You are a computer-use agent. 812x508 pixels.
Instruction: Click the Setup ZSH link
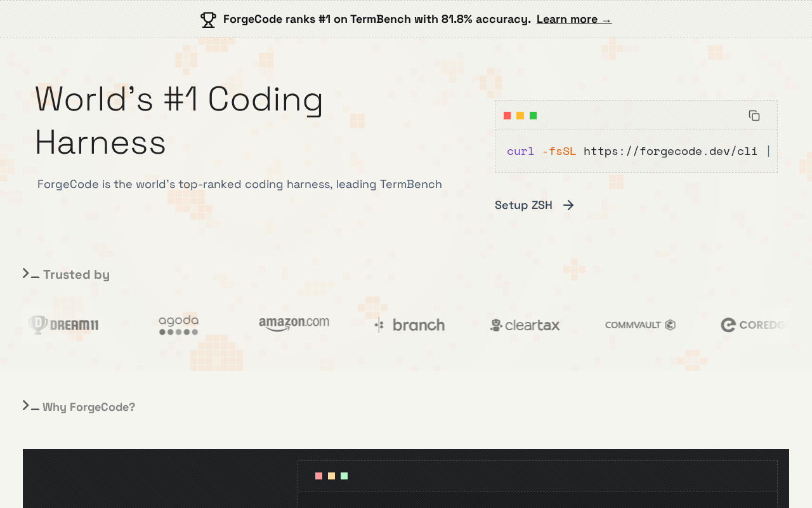tap(523, 205)
